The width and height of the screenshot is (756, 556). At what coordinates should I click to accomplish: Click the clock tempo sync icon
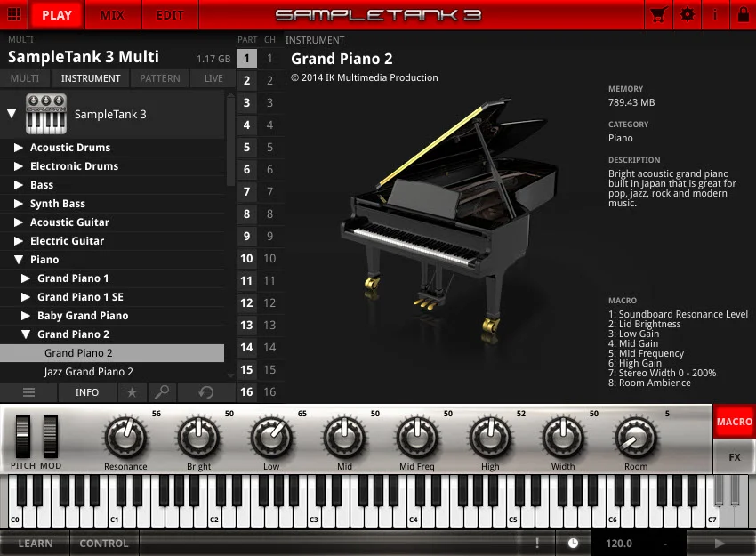(x=573, y=543)
